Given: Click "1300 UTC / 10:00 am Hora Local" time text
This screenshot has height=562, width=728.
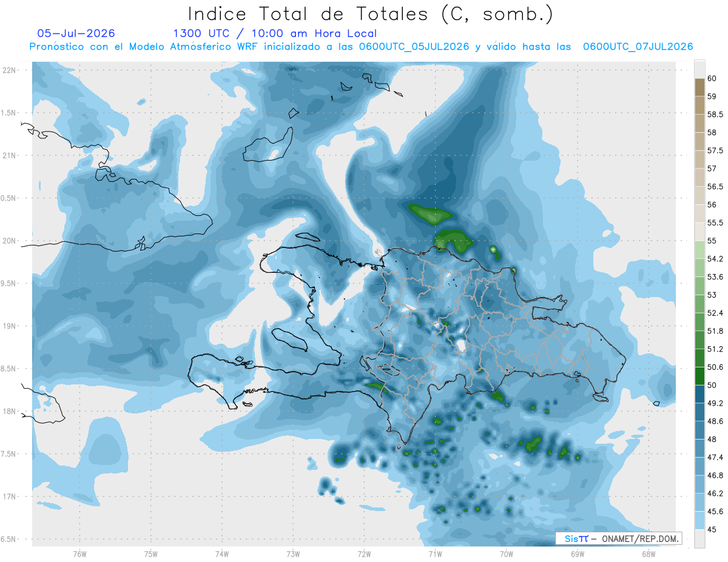Looking at the screenshot, I should tap(275, 33).
